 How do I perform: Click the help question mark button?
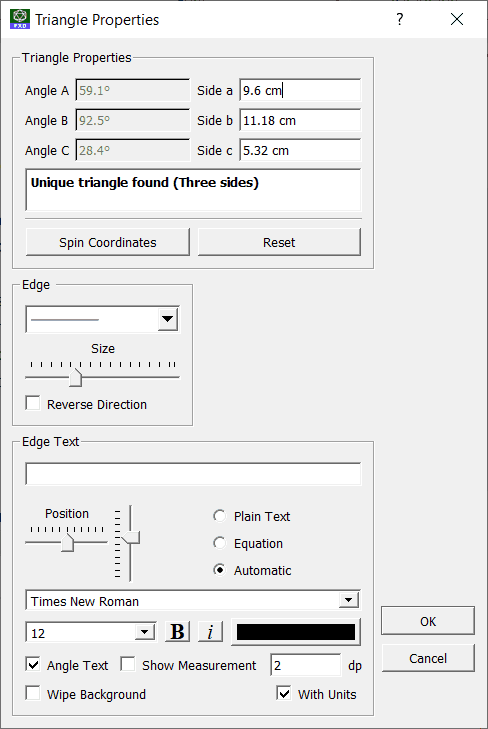pos(400,19)
